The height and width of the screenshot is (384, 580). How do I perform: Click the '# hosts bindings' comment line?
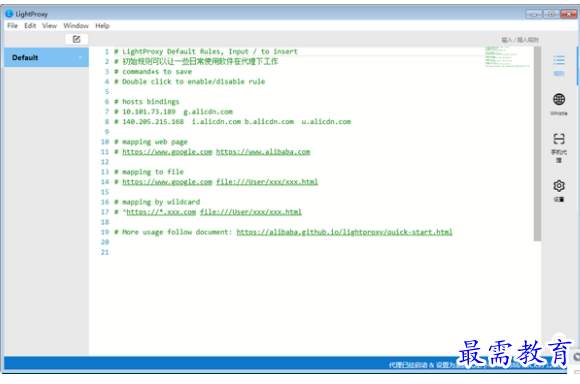click(146, 101)
